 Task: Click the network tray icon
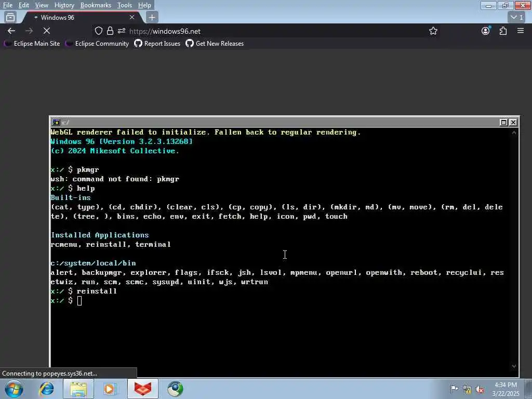pos(467,390)
